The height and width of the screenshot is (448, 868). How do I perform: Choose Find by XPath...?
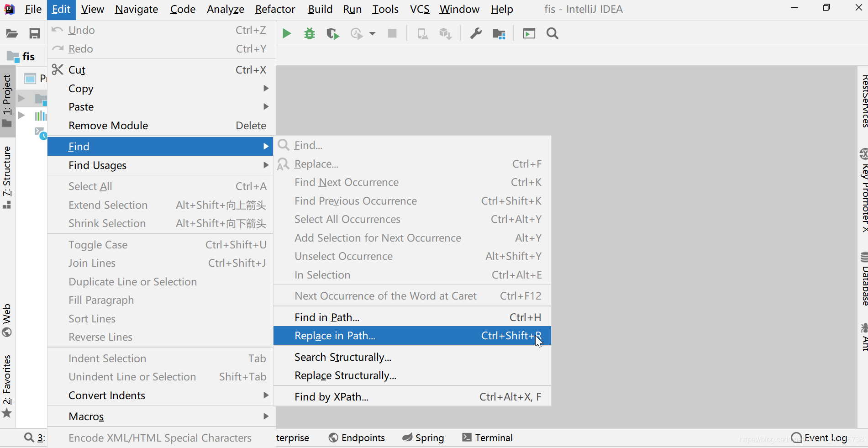[x=412, y=396]
